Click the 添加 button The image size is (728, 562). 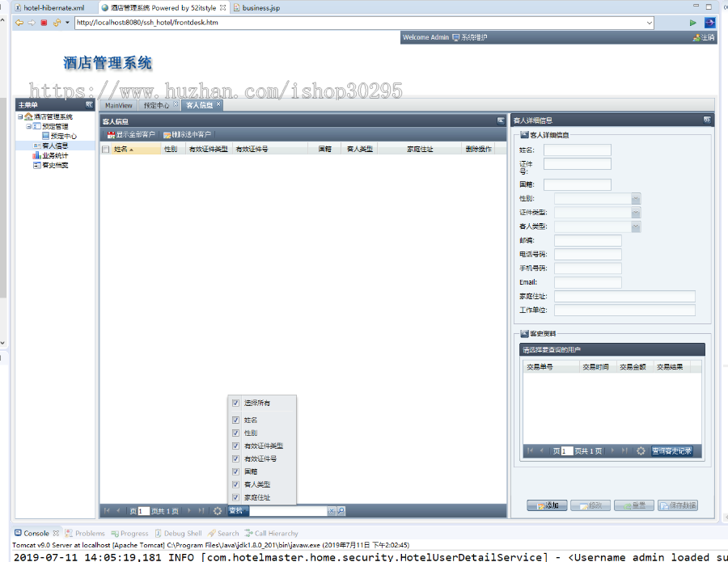pos(547,505)
